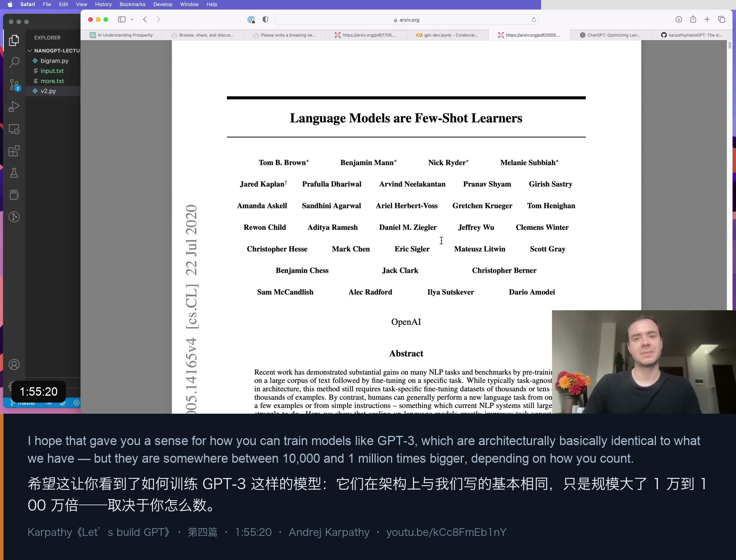Click the author name 'Amanda Askell'
The height and width of the screenshot is (560, 736).
point(262,206)
